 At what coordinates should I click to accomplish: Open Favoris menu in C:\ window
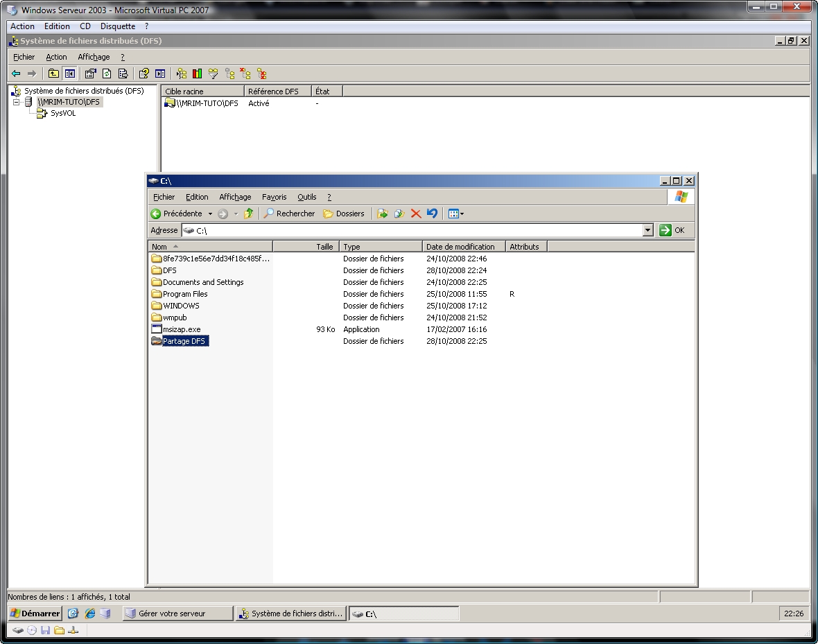pos(275,197)
